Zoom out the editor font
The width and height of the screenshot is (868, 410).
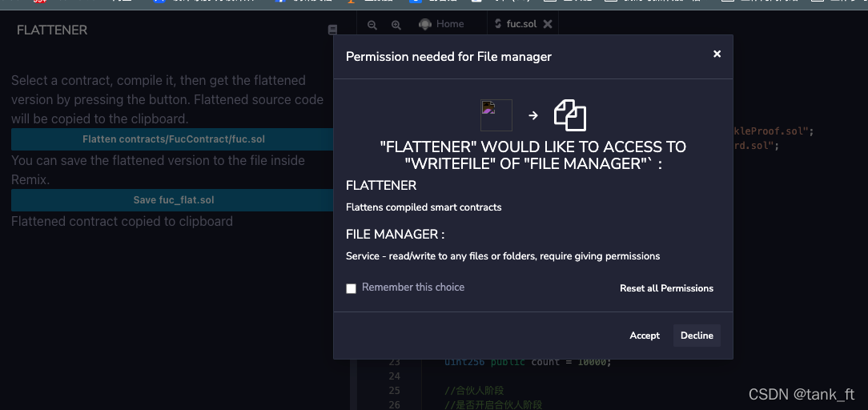point(372,24)
